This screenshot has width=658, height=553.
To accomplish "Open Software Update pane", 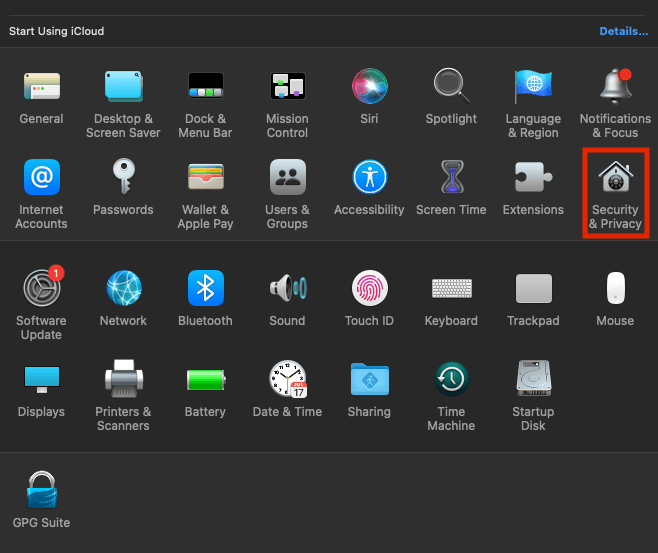I will [x=41, y=289].
